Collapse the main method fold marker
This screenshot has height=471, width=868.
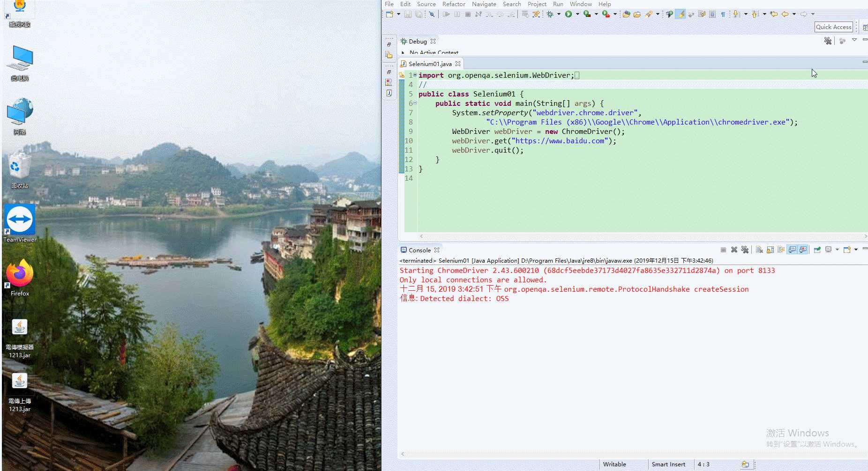tap(415, 103)
